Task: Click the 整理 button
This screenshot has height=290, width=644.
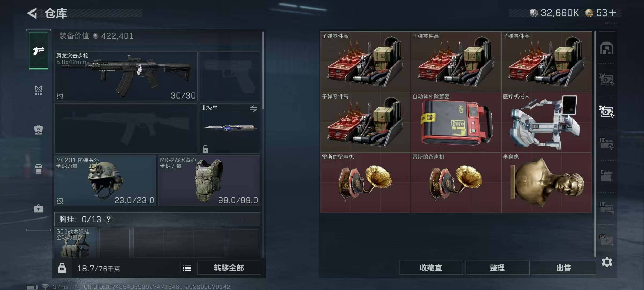Action: pos(497,268)
